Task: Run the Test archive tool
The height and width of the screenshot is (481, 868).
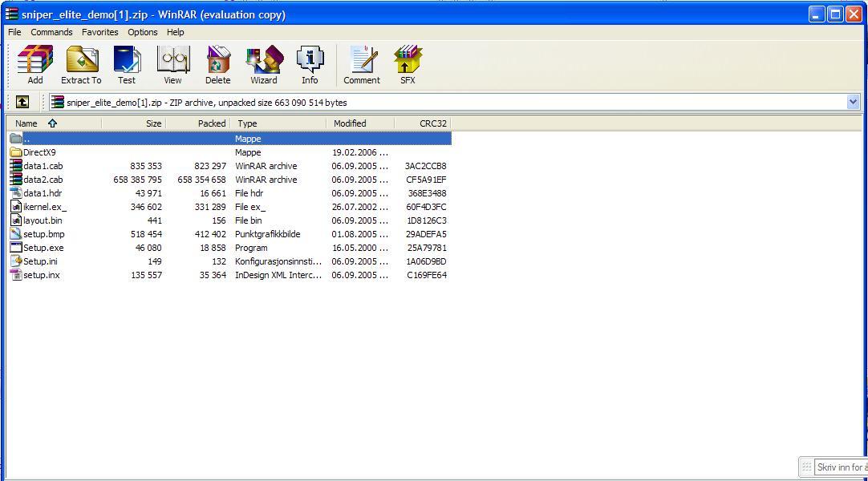Action: (127, 65)
